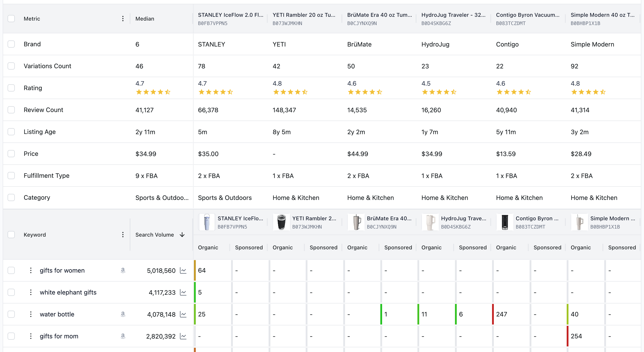Click the Amazon icon next to "gifts for women"
This screenshot has height=352, width=644.
point(123,270)
